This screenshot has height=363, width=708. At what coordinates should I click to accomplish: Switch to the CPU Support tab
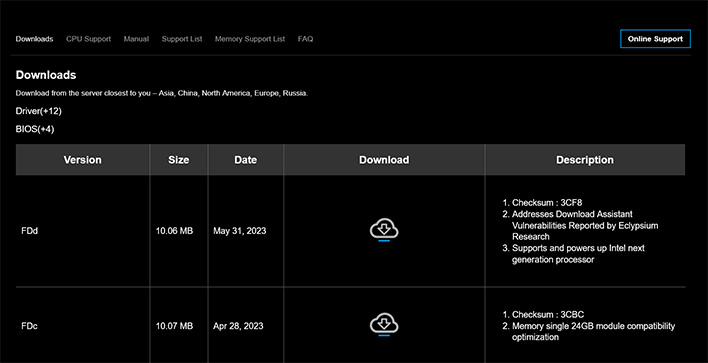click(x=88, y=39)
